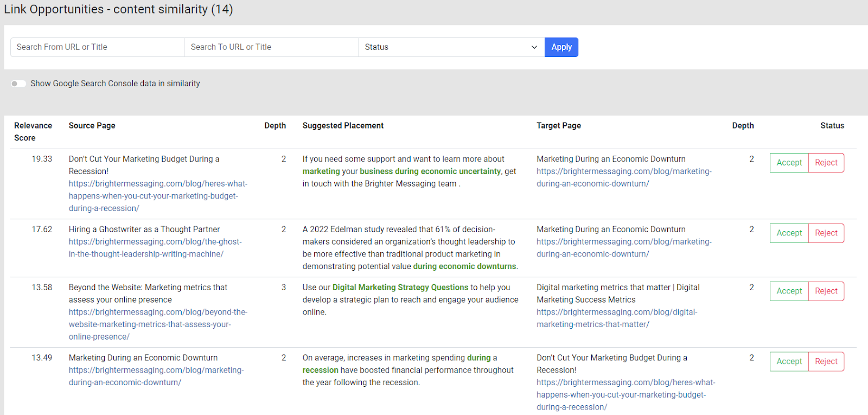The image size is (868, 415).
Task: Click the blue Apply button
Action: click(x=561, y=47)
